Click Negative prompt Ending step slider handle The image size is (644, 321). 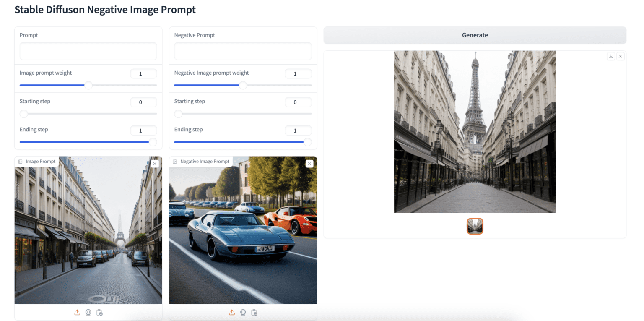coord(308,142)
